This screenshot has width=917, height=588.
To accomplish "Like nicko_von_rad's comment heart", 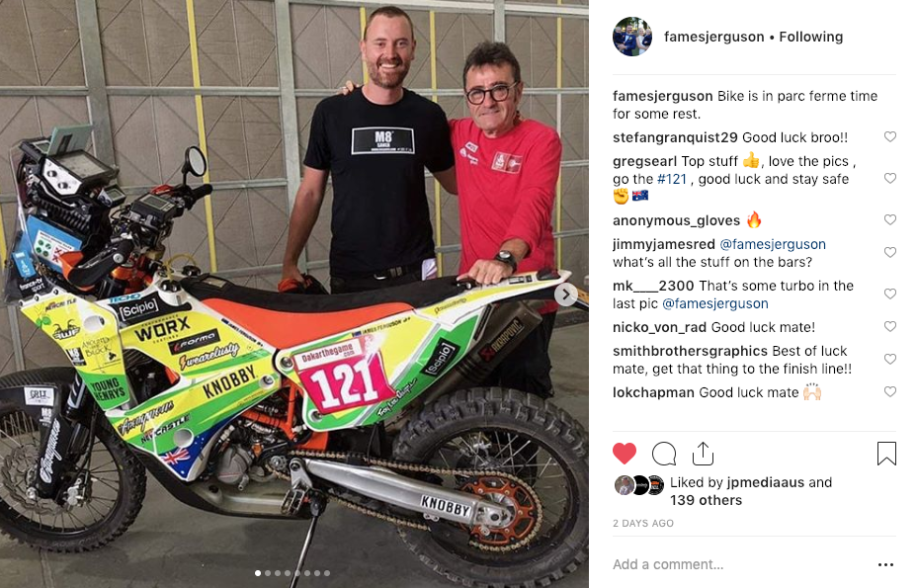I will click(889, 326).
